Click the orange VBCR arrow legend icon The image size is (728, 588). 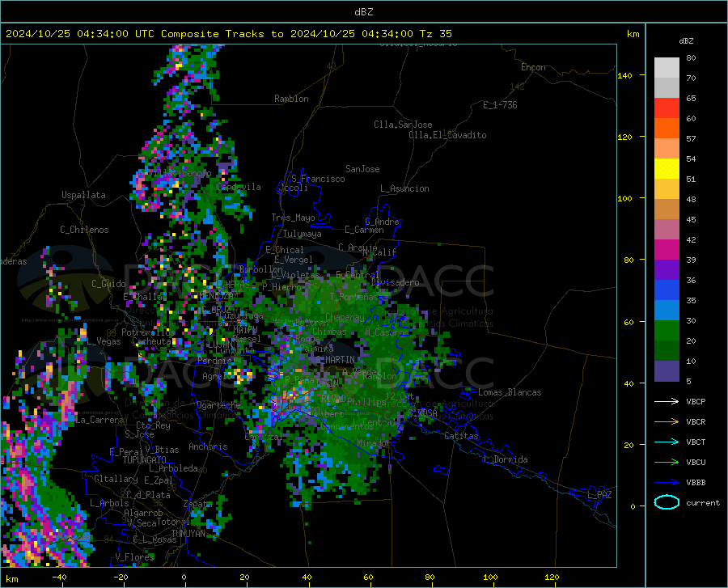pos(667,422)
